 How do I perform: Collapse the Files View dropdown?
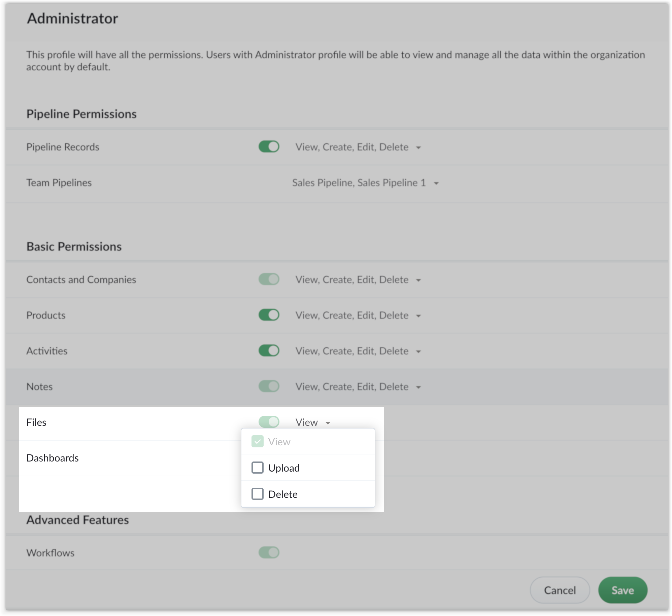click(x=328, y=423)
